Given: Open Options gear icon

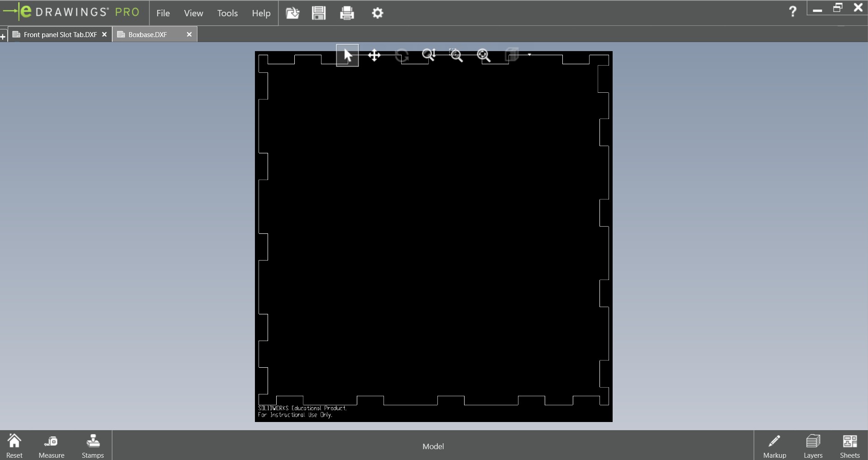Looking at the screenshot, I should pos(378,13).
